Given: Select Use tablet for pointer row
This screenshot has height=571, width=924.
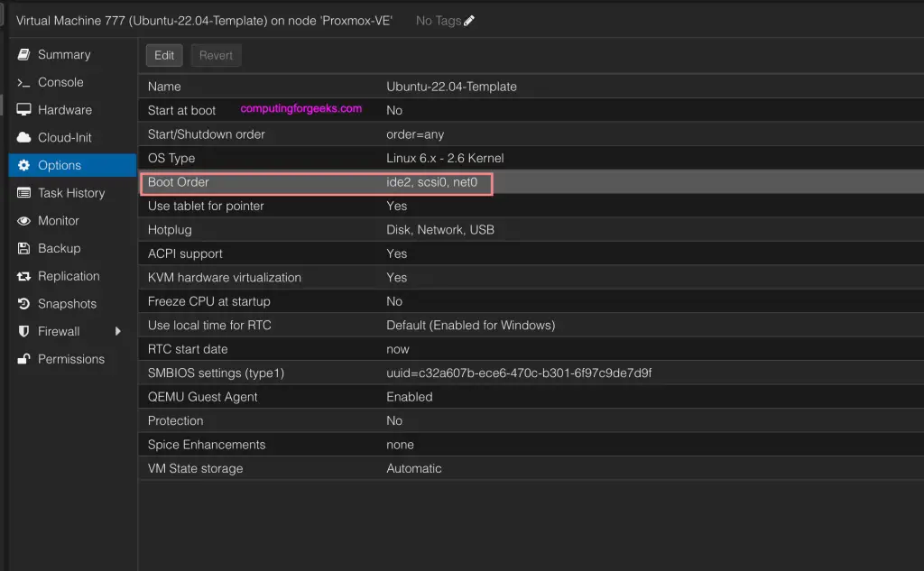Looking at the screenshot, I should (531, 206).
